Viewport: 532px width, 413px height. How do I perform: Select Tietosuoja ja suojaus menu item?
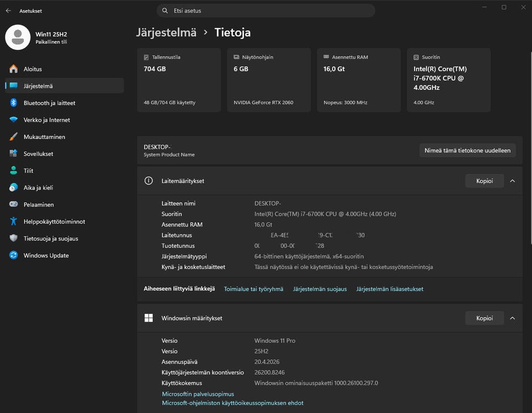[x=50, y=239]
